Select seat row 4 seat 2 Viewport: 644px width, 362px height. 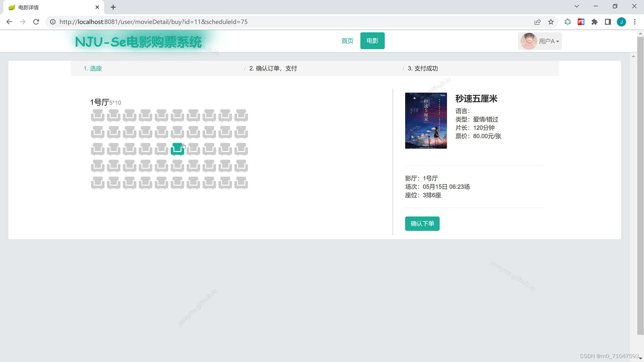click(114, 166)
